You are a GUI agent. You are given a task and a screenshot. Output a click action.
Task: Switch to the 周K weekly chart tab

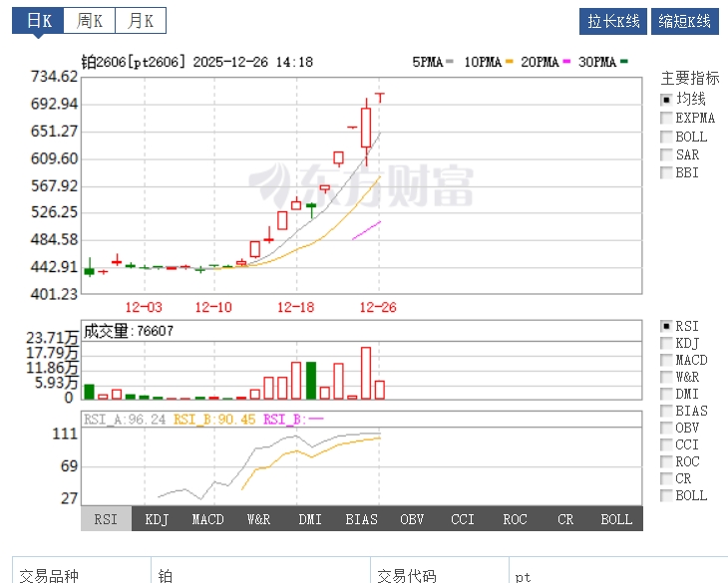pyautogui.click(x=90, y=21)
